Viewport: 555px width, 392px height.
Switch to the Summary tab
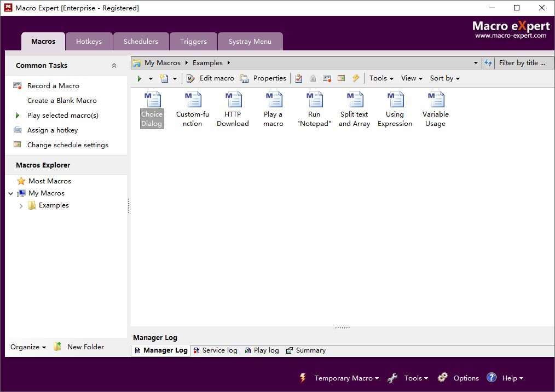[x=306, y=350]
